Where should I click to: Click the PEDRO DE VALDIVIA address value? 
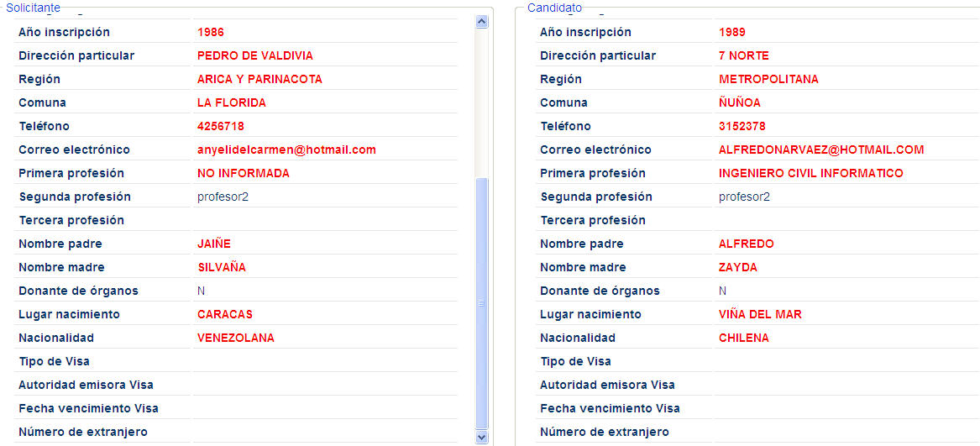tap(255, 55)
